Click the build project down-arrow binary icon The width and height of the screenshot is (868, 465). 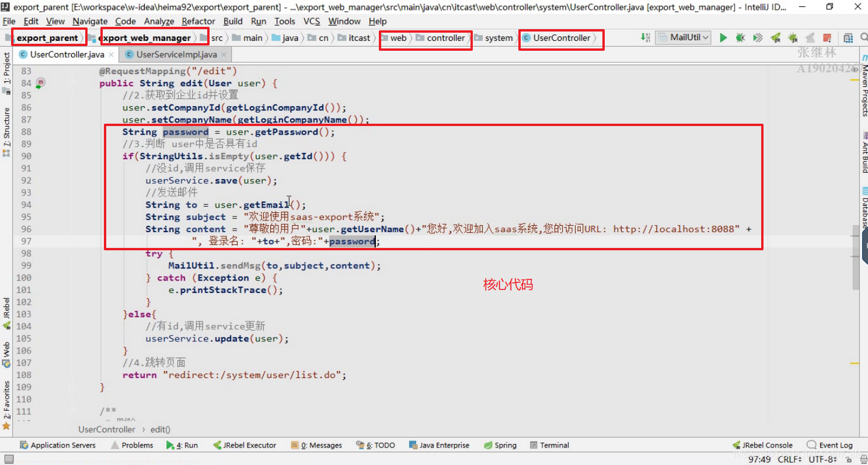coord(646,37)
